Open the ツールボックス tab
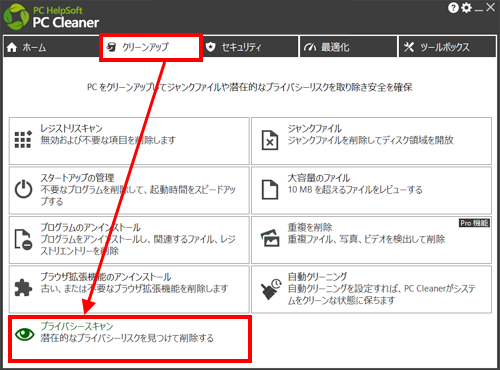This screenshot has width=500, height=370. coord(447,47)
